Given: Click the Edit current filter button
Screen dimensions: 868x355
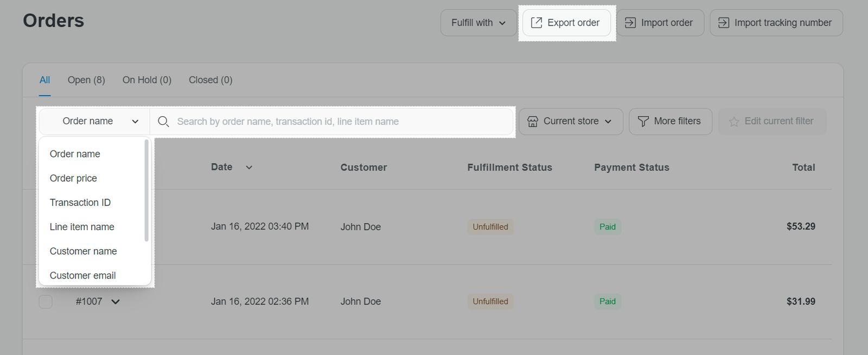Looking at the screenshot, I should point(773,122).
